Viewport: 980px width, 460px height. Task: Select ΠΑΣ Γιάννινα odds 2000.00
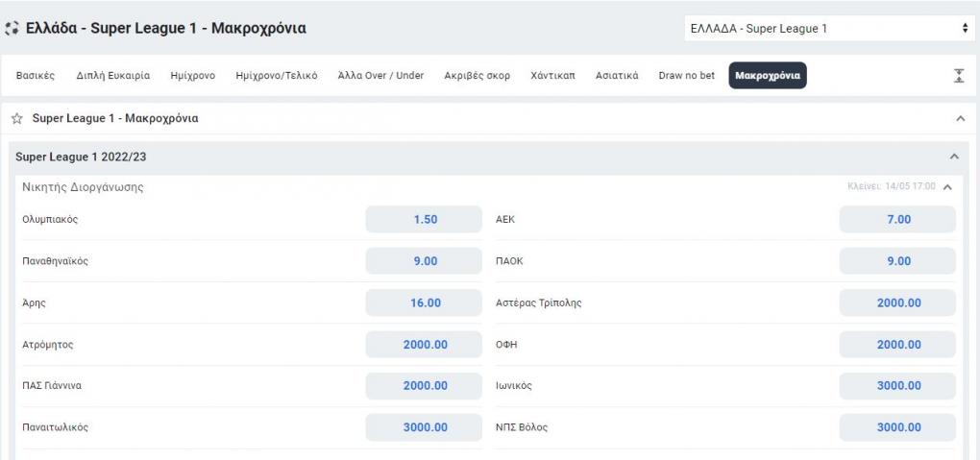(x=424, y=386)
